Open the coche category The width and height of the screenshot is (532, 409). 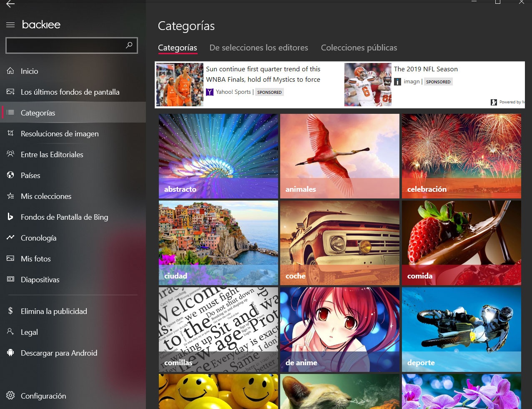pyautogui.click(x=340, y=243)
